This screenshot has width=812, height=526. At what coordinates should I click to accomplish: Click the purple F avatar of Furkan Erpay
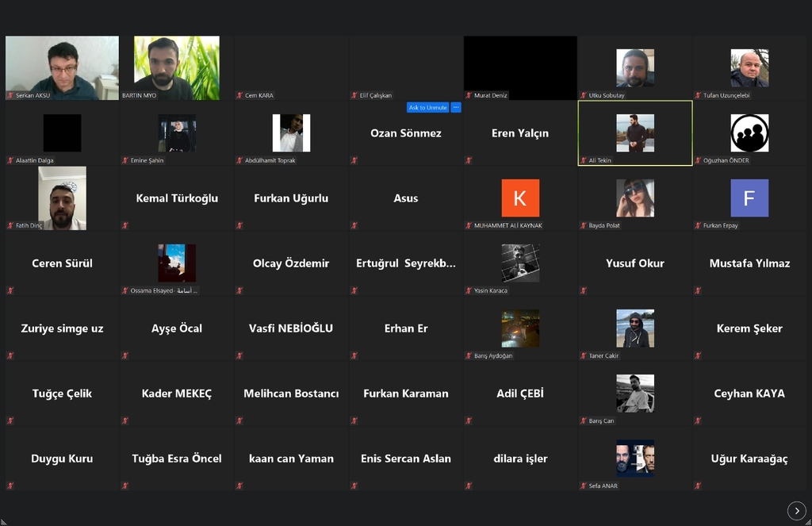pyautogui.click(x=749, y=198)
